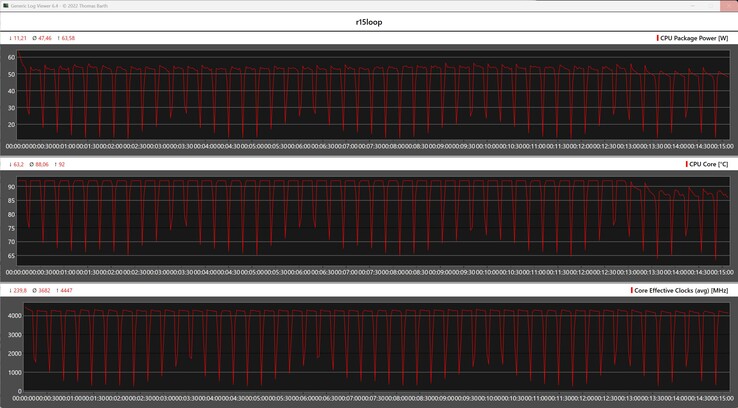Select the CPU Core [°C] legend label
738x408 pixels.
coord(710,164)
